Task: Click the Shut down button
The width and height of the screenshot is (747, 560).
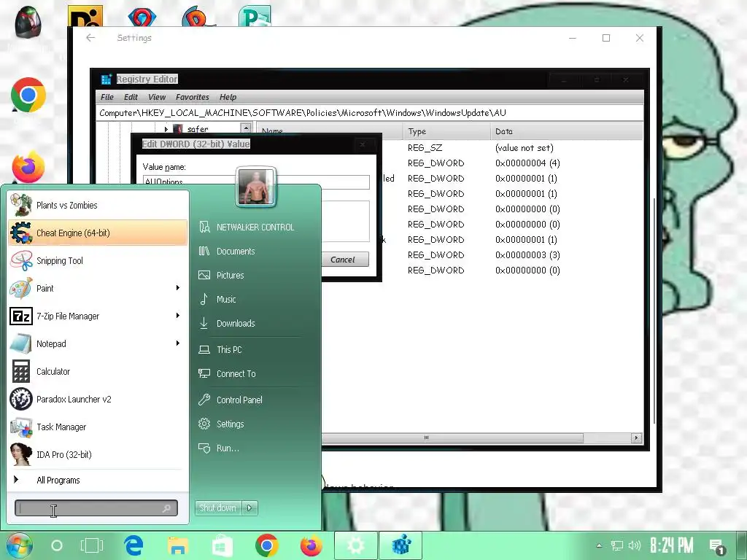Action: [x=217, y=508]
